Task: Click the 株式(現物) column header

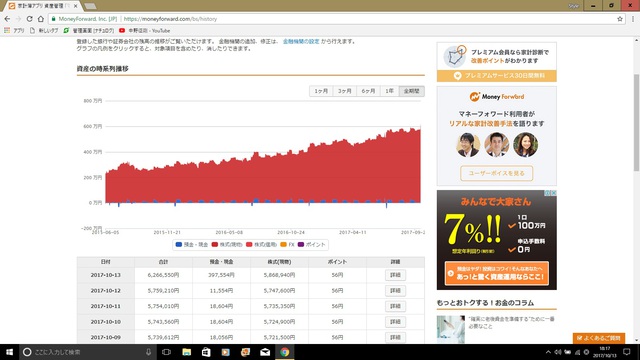Action: pyautogui.click(x=279, y=262)
